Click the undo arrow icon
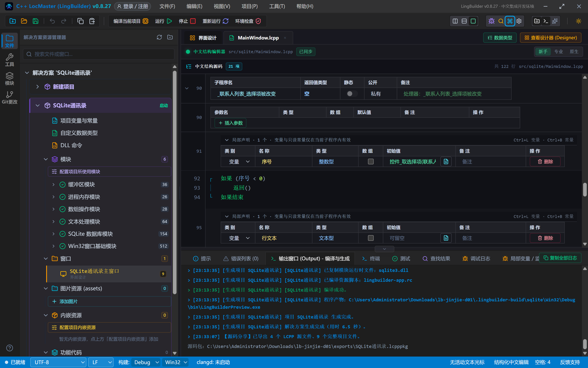Screen dimensions: 588x368 (x=52, y=21)
